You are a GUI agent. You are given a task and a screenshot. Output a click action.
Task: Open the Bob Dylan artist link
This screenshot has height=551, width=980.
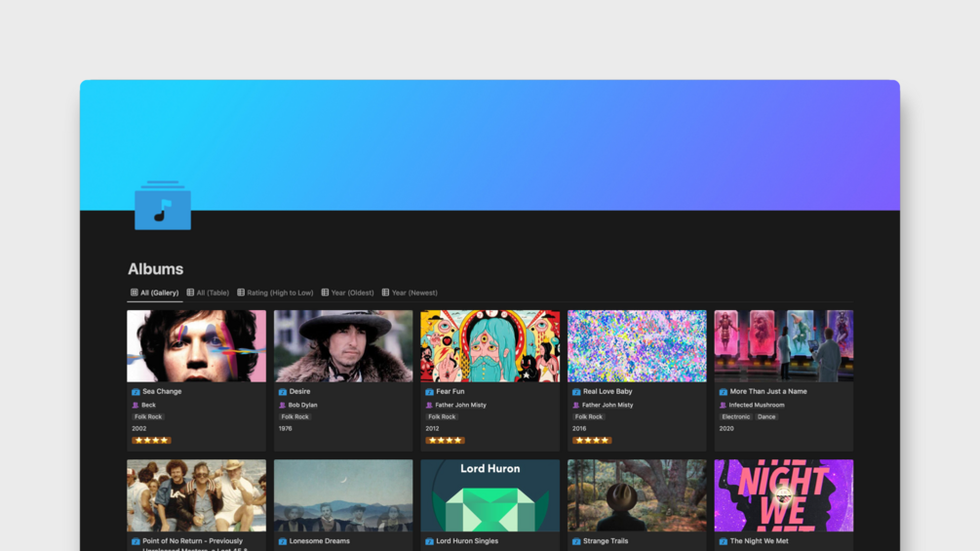click(x=303, y=405)
